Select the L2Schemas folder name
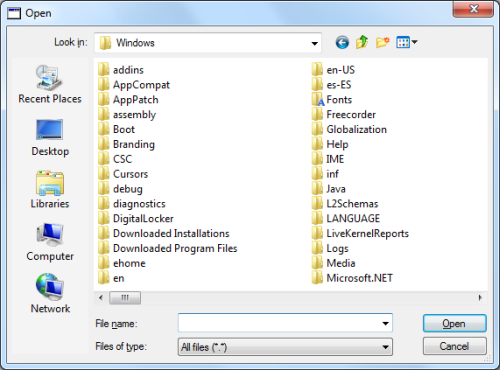This screenshot has height=370, width=500. 352,204
